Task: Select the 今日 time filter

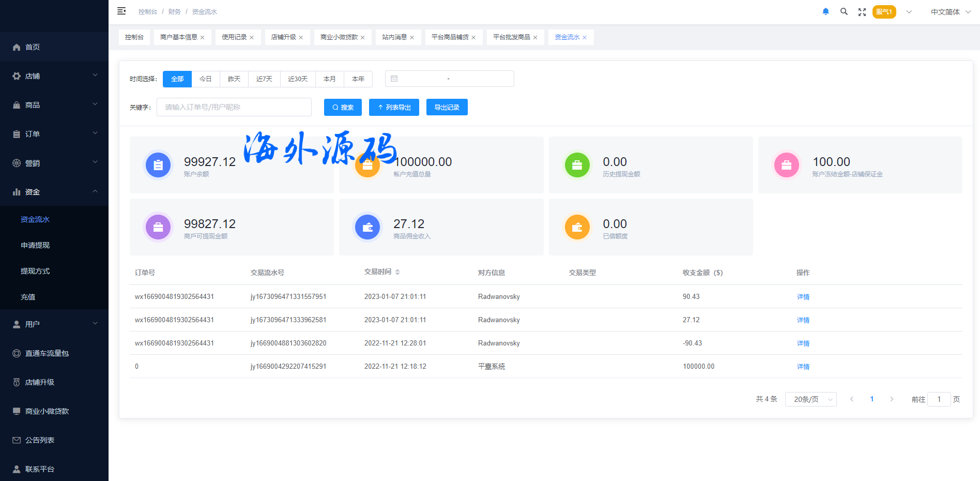Action: point(205,79)
